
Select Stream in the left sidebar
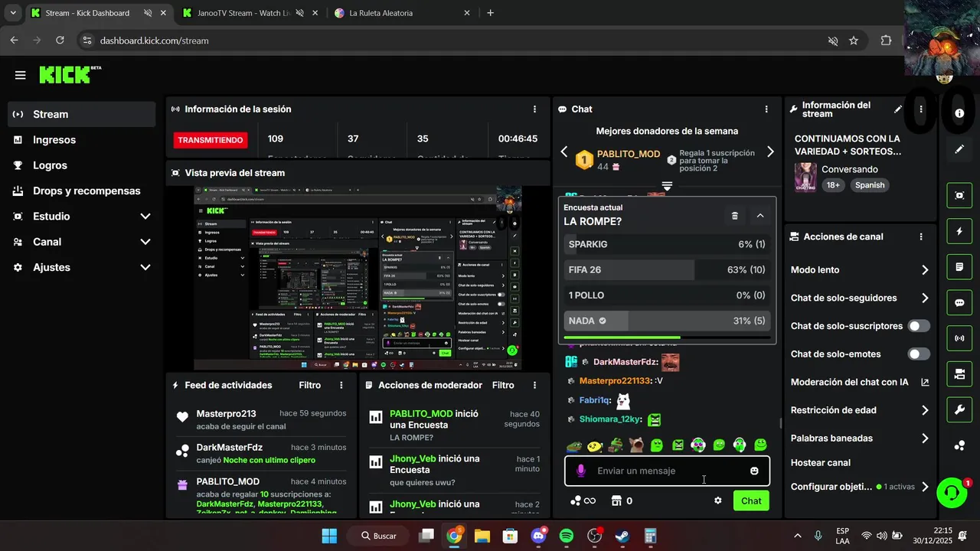pyautogui.click(x=82, y=114)
